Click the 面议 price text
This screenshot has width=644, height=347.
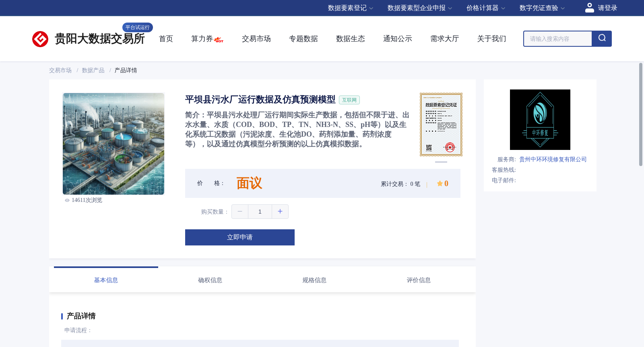tap(249, 183)
